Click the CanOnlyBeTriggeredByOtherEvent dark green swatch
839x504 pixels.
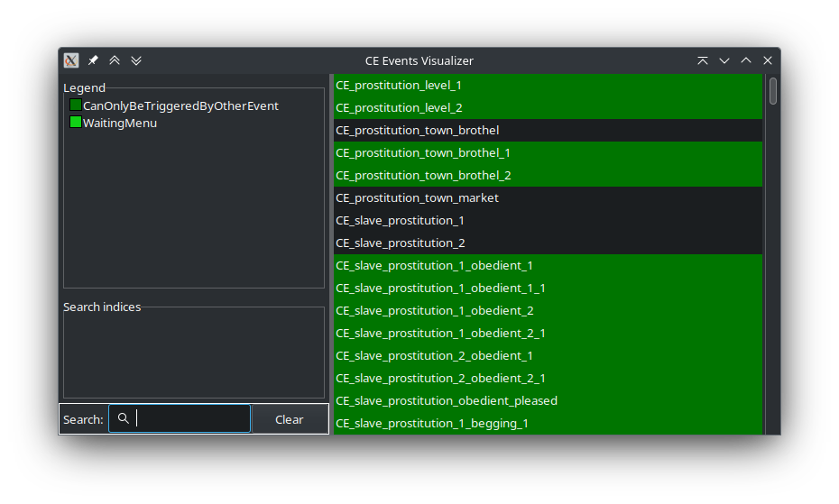click(76, 105)
